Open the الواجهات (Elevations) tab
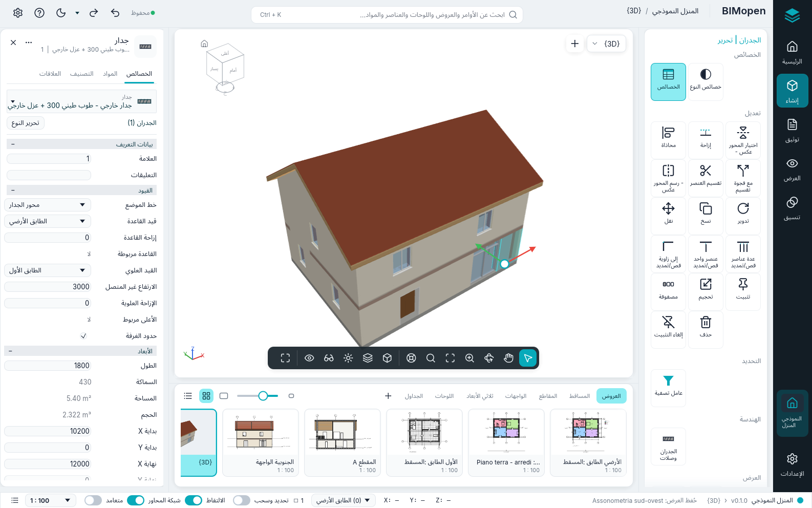This screenshot has height=508, width=812. tap(516, 396)
